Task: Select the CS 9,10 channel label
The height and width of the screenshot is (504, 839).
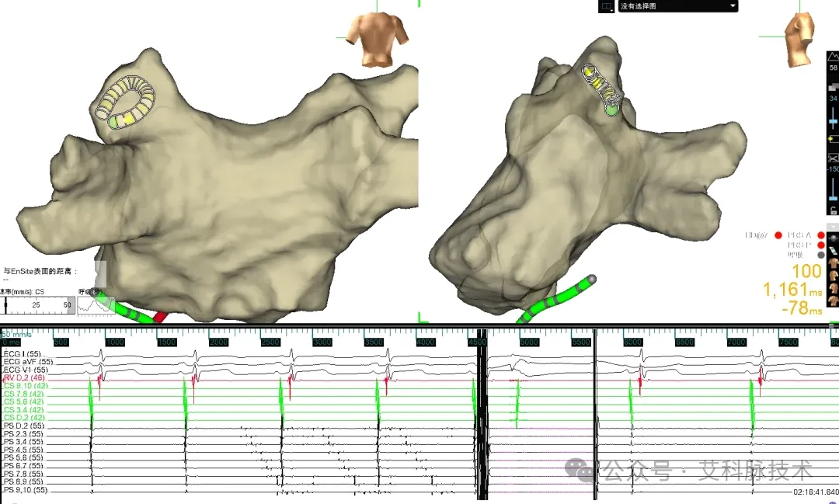Action: [x=25, y=386]
